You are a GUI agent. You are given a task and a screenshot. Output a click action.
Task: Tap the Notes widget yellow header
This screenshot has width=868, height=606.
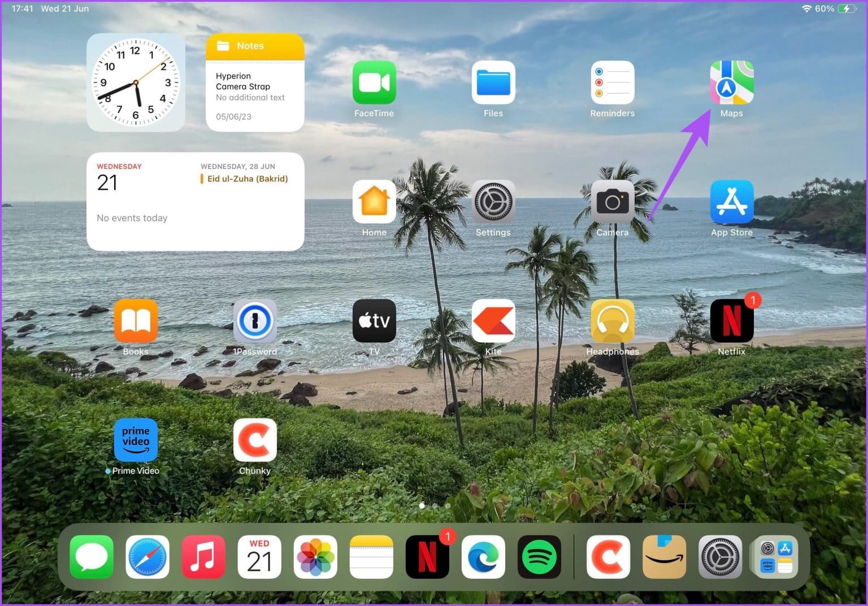click(255, 46)
